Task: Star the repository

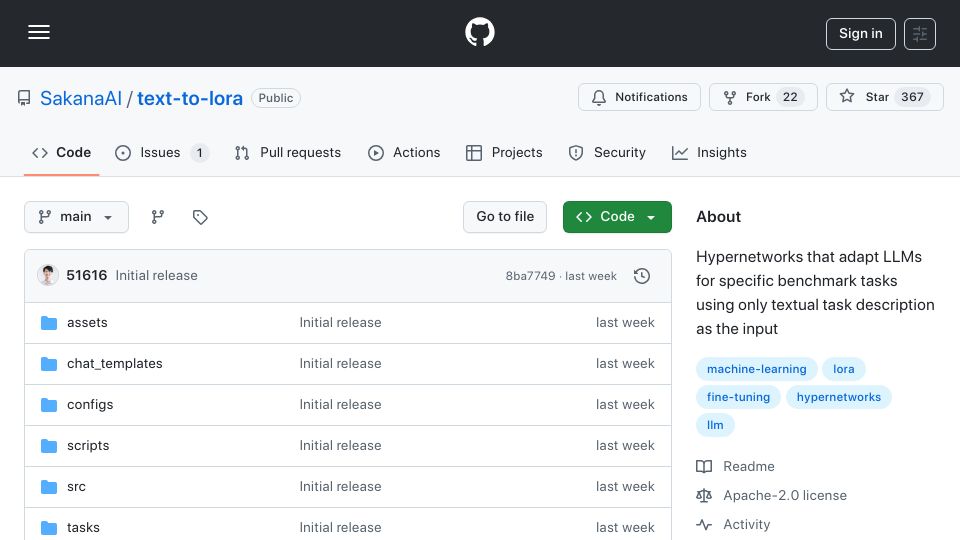Action: (x=885, y=97)
